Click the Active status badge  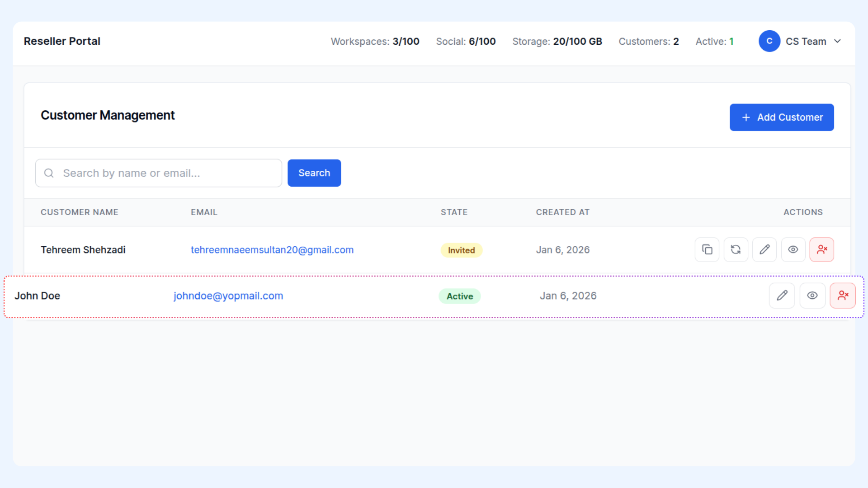(x=460, y=296)
